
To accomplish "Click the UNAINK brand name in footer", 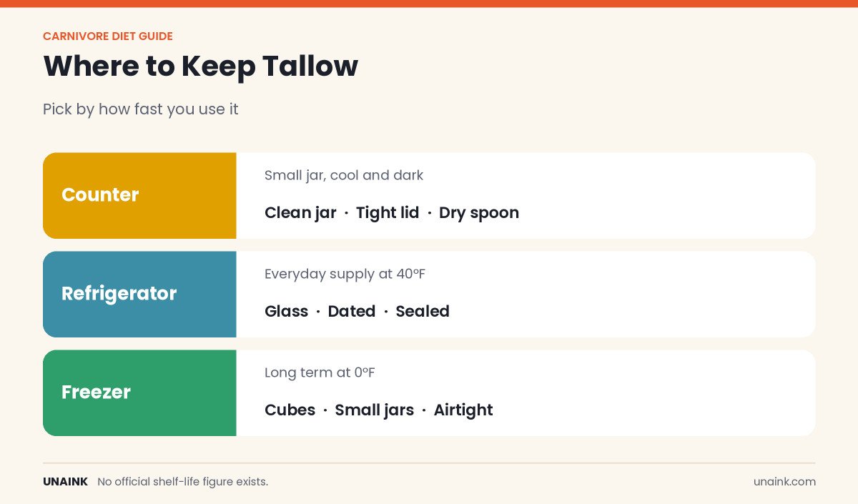I will coord(65,482).
